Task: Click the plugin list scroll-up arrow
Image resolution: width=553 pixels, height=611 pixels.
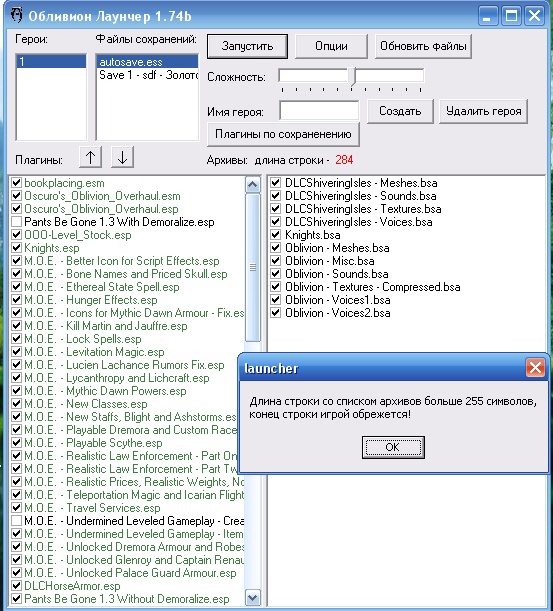Action: [x=253, y=185]
